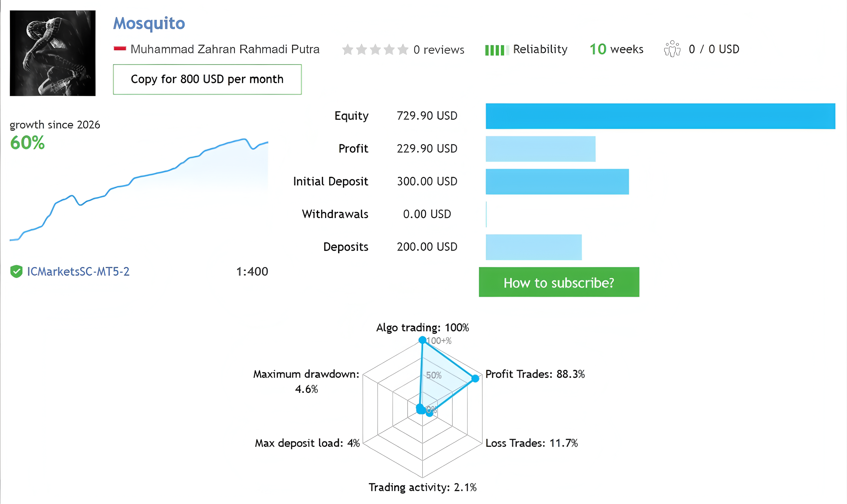Click the five-star rating icons
Screen dimensions: 847x504
(x=375, y=50)
